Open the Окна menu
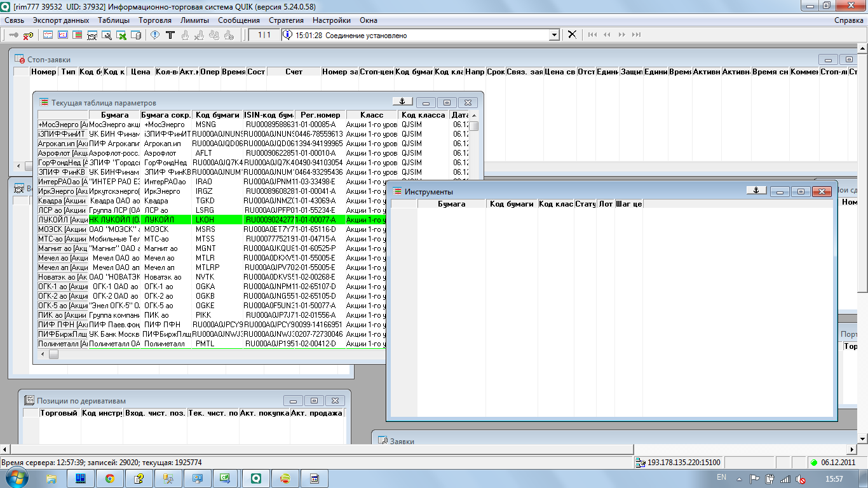This screenshot has width=868, height=488. pos(369,20)
